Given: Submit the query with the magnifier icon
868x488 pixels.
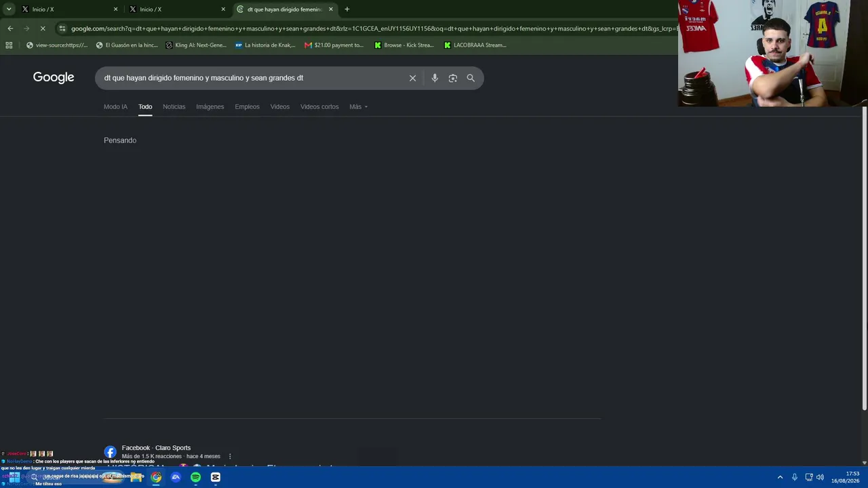Looking at the screenshot, I should click(x=471, y=78).
